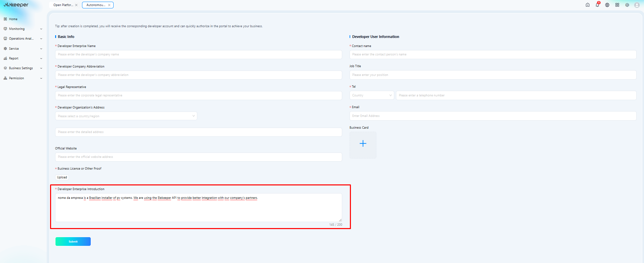Click the Email address field
The height and width of the screenshot is (263, 644).
493,116
